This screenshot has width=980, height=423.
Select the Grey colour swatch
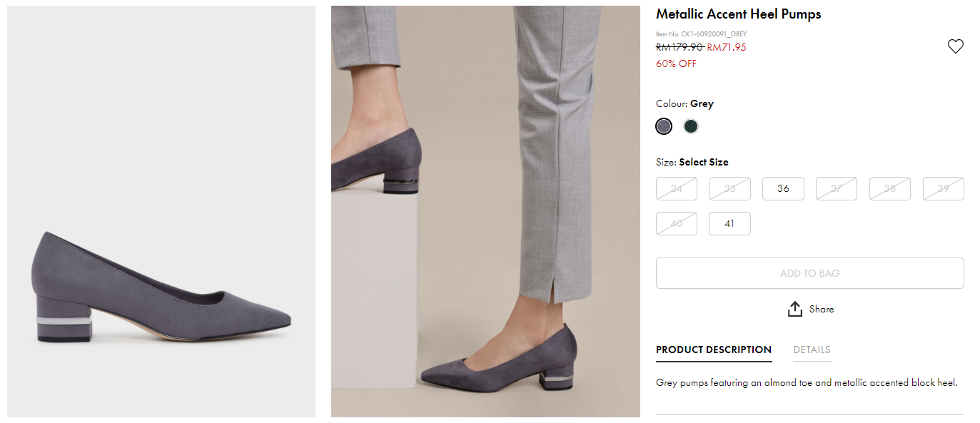[x=664, y=126]
